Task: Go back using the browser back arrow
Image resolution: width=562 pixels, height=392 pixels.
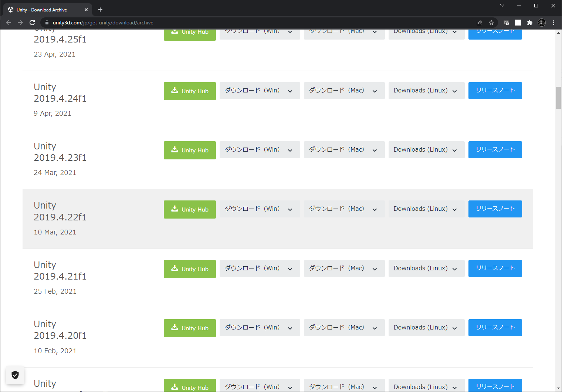Action: point(9,23)
